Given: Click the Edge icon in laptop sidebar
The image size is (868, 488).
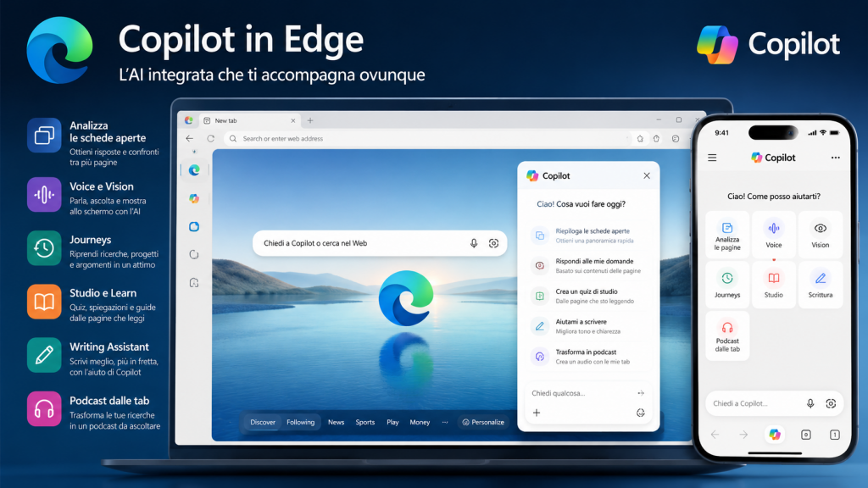Looking at the screenshot, I should 194,170.
